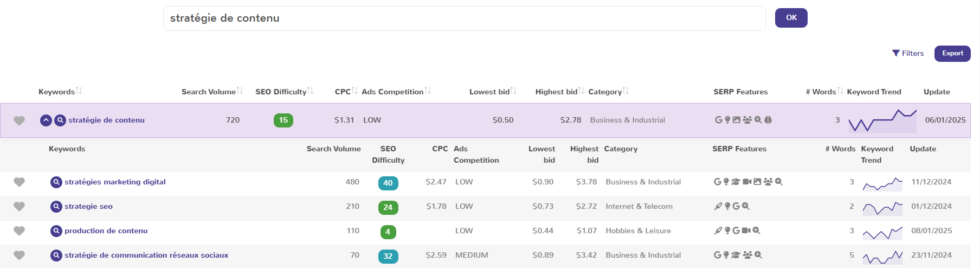Screen dimensions: 980x268
Task: Sort by Ads Competition top header
Action: [x=396, y=92]
